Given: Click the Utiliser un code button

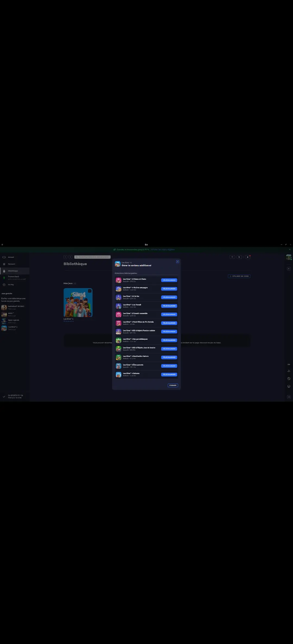Looking at the screenshot, I should point(239,276).
